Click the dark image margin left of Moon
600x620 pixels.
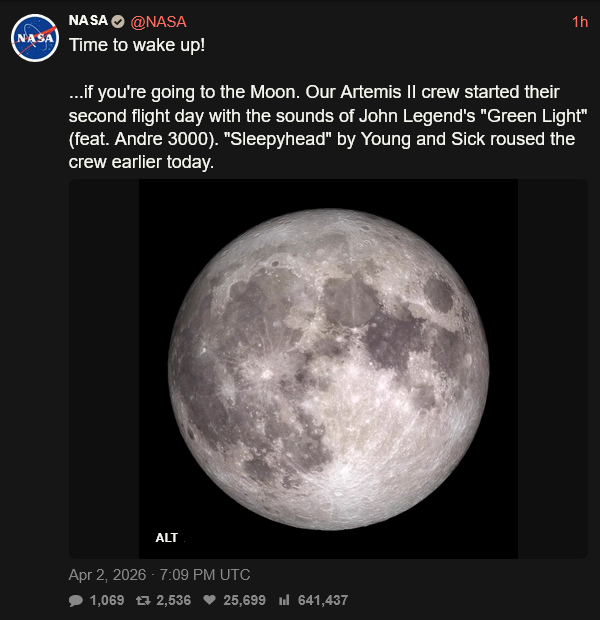tap(104, 369)
